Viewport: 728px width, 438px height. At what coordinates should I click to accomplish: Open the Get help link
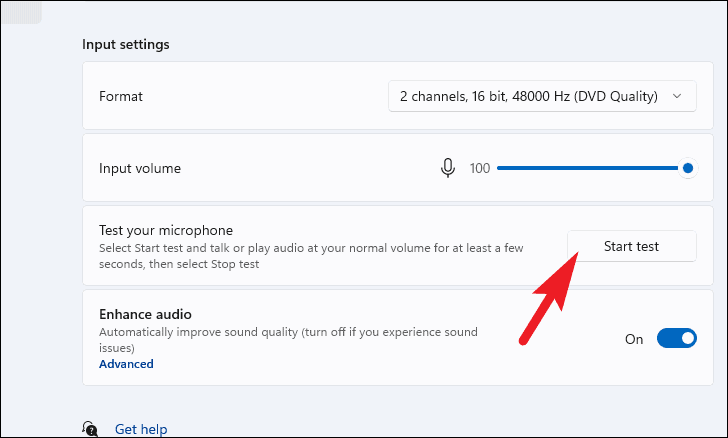point(141,429)
